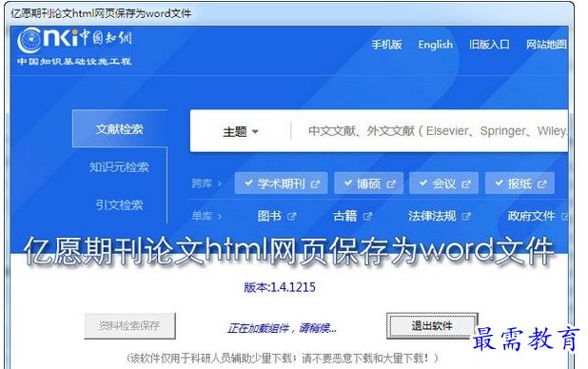Open the external link icon beside 古籍
The width and height of the screenshot is (588, 369).
click(367, 217)
